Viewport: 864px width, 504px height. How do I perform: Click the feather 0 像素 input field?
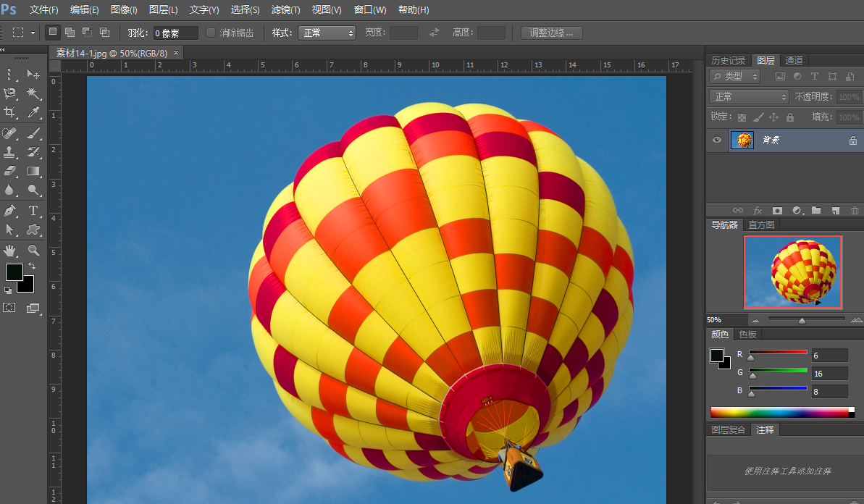175,33
